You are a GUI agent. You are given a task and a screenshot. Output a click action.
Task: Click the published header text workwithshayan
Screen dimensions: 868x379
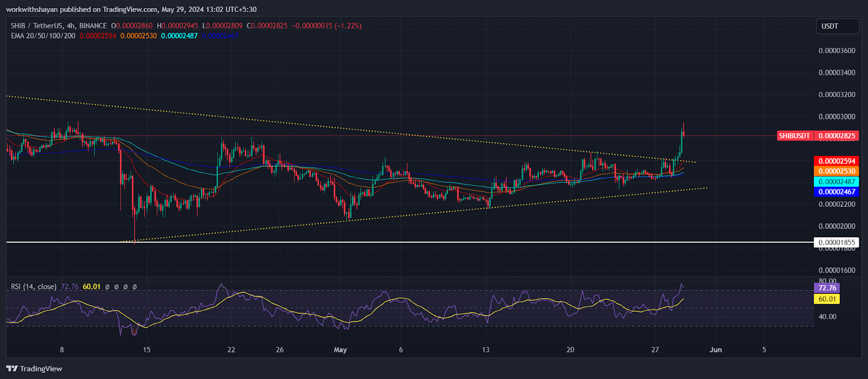(x=31, y=9)
